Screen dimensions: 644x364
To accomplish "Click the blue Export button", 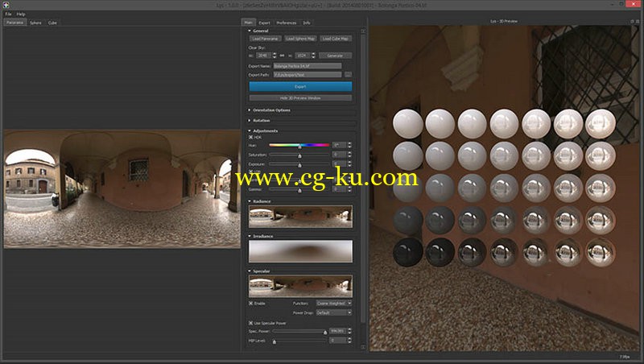I will [x=300, y=86].
